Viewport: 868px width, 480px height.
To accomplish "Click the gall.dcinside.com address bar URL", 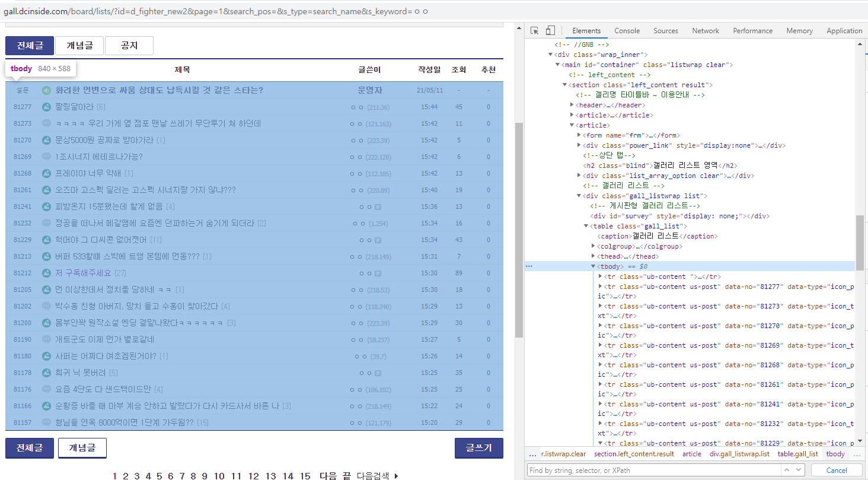I will 216,11.
